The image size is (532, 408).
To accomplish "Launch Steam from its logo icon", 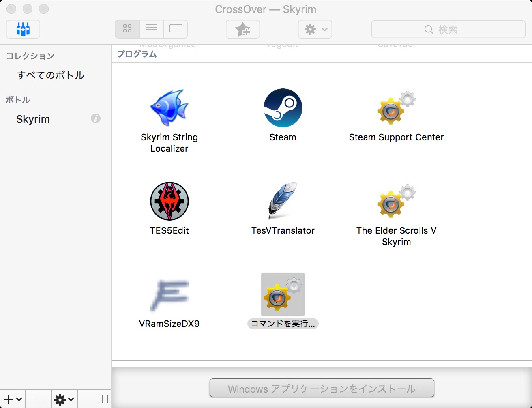I will click(x=283, y=108).
